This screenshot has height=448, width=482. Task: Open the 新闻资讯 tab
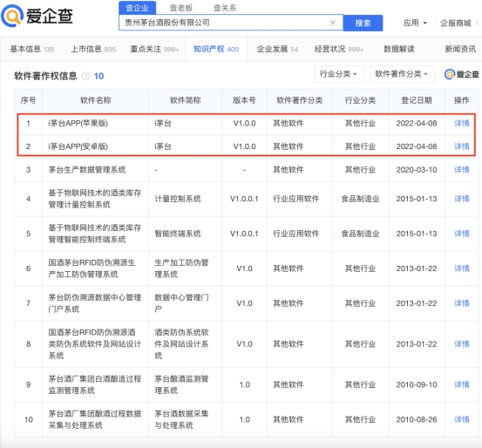point(460,49)
